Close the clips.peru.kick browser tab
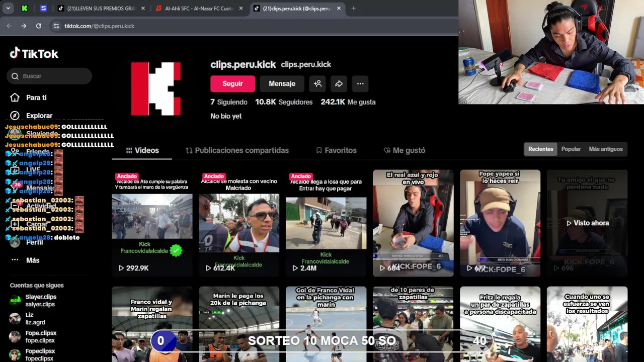Image resolution: width=644 pixels, height=362 pixels. pyautogui.click(x=340, y=8)
